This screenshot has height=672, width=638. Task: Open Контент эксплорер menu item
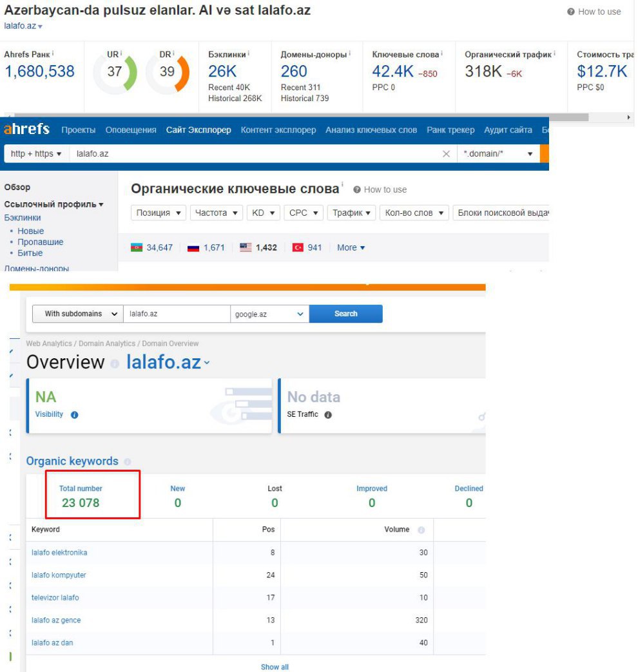pos(278,130)
